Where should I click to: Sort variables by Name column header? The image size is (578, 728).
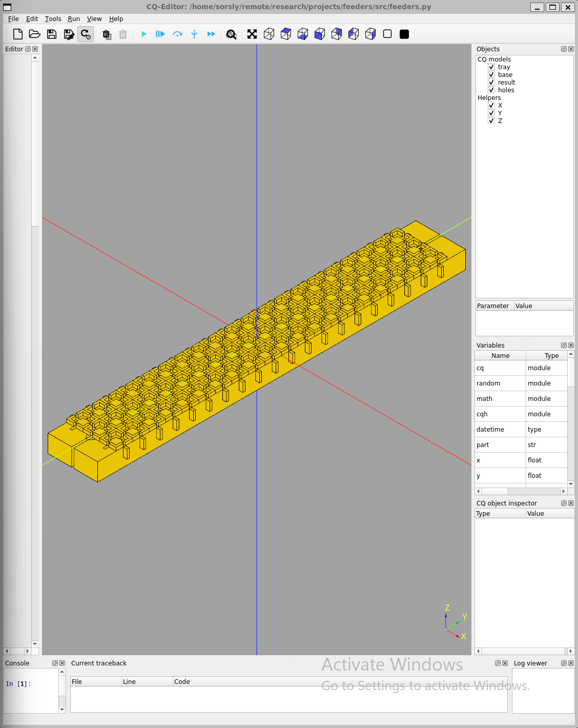501,356
